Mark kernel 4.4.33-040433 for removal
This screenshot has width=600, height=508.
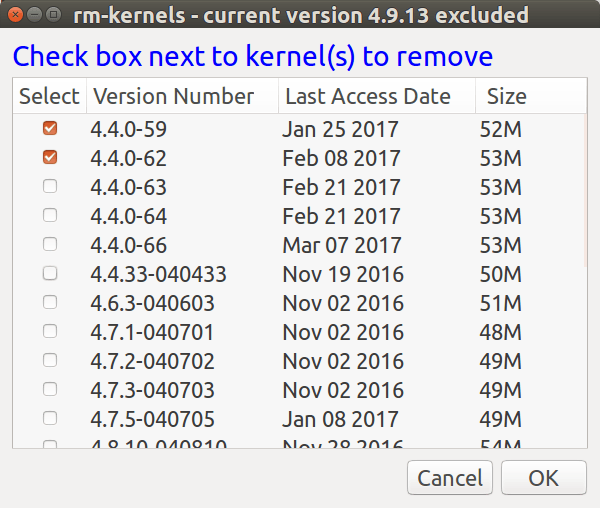(x=50, y=274)
